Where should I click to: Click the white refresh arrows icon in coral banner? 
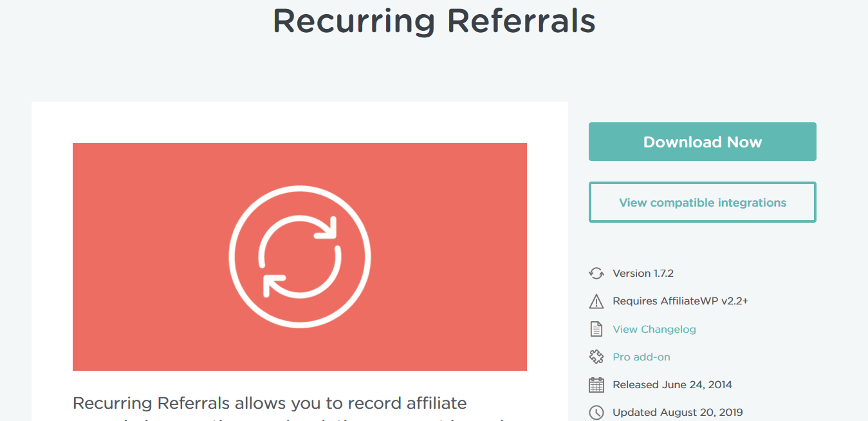(x=300, y=257)
